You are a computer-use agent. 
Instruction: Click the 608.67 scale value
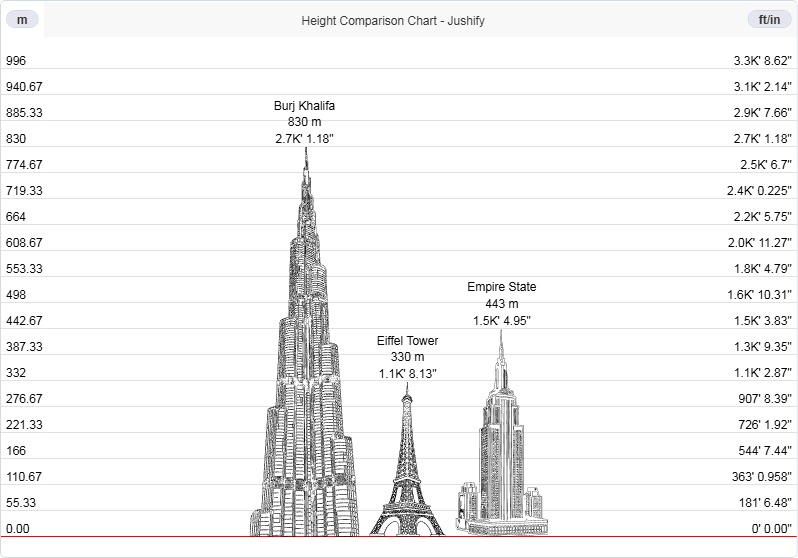coord(24,242)
